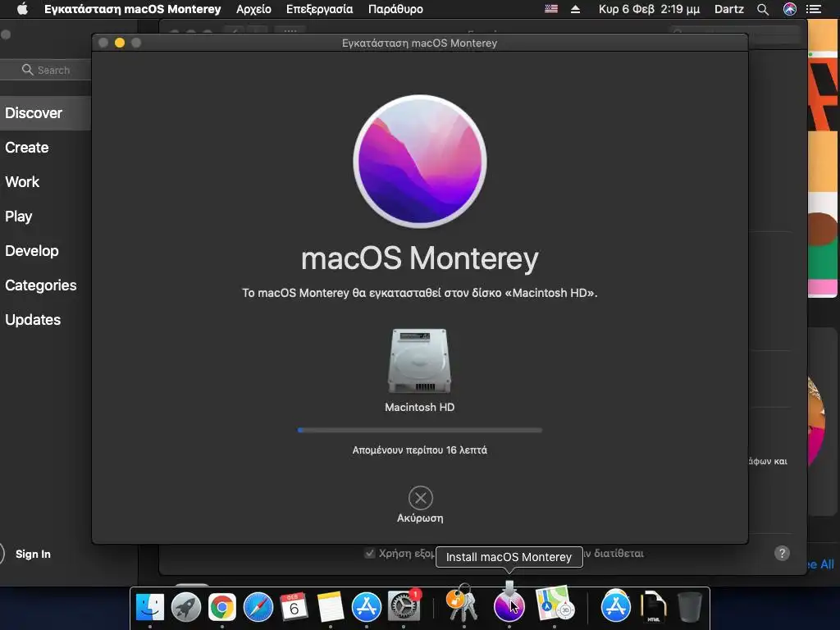Open Google Chrome from the Dock
Image resolution: width=840 pixels, height=630 pixels.
coord(221,606)
